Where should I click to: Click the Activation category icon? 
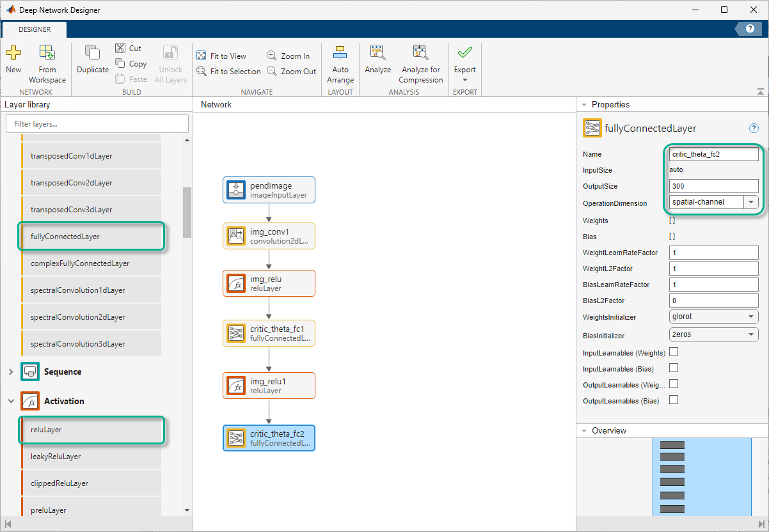click(x=30, y=401)
